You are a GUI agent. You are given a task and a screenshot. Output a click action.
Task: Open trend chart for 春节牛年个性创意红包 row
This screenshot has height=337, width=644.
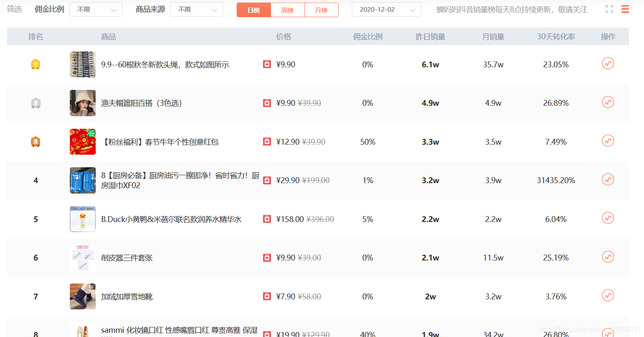coord(608,141)
